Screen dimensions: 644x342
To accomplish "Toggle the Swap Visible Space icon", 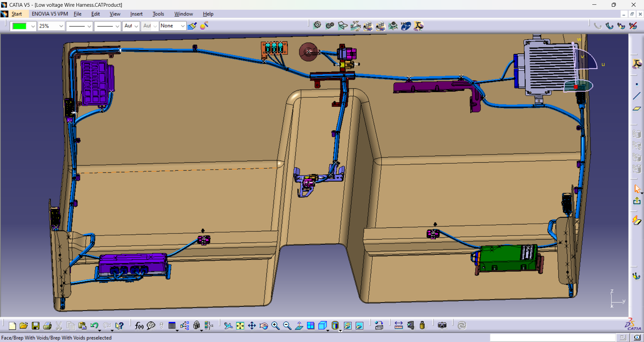I will (359, 326).
